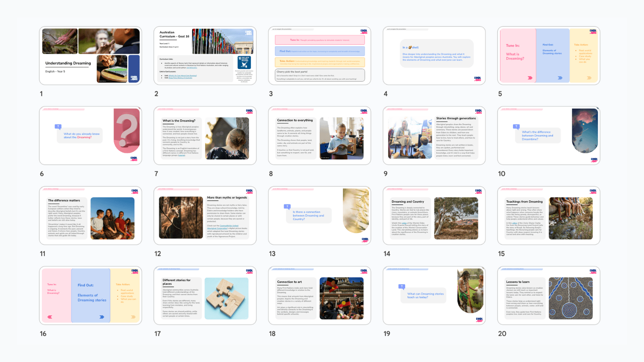Viewport: 644px width, 362px height.
Task: Click the blue forward arrow on slide 16
Action: [x=102, y=317]
